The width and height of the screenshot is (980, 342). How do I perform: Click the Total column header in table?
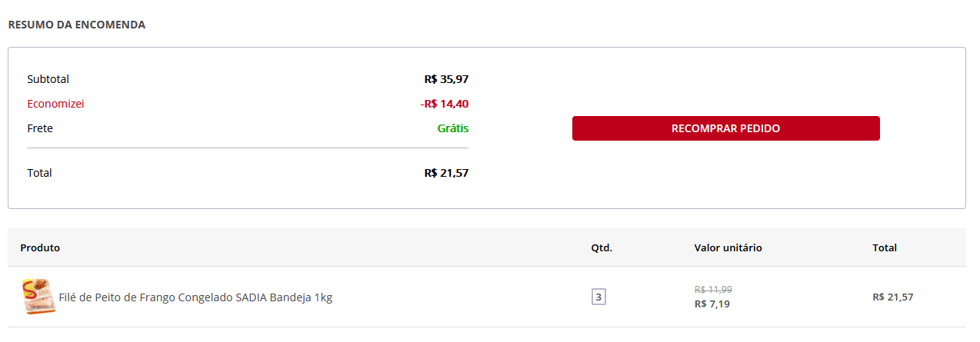[x=885, y=247]
